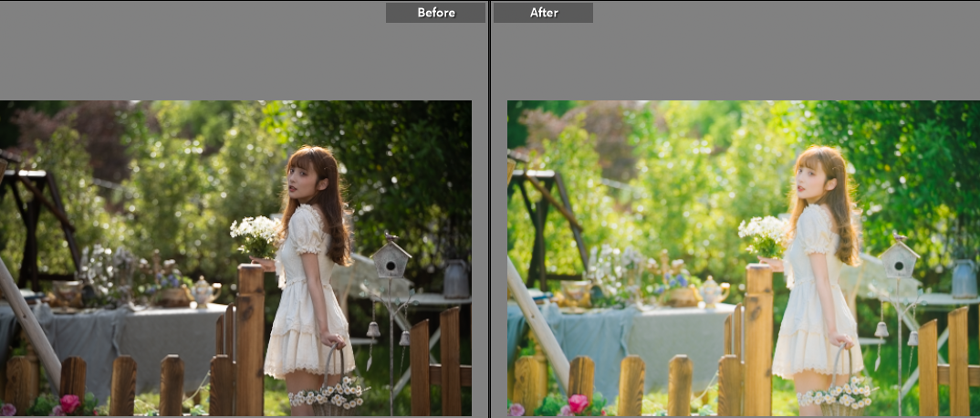Click the divider between Before and After panes
The image size is (980, 418).
[x=490, y=209]
